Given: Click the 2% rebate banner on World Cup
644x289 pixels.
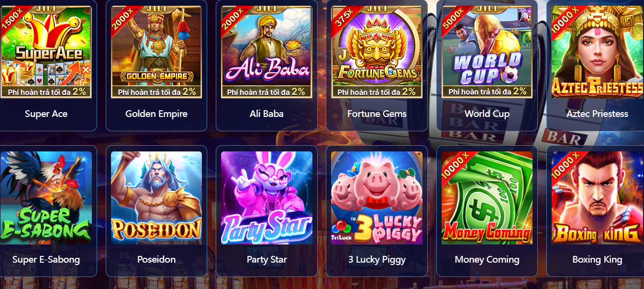Looking at the screenshot, I should 487,91.
